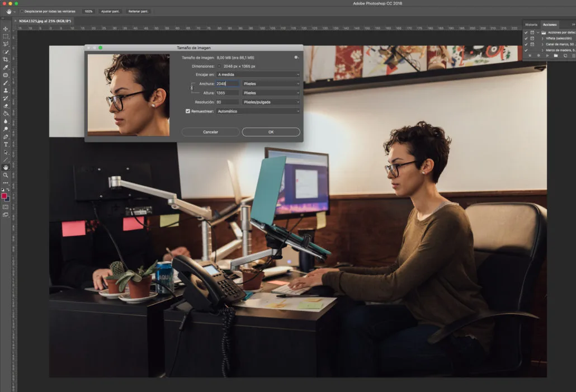Select the Eyedropper tool

tap(5, 67)
